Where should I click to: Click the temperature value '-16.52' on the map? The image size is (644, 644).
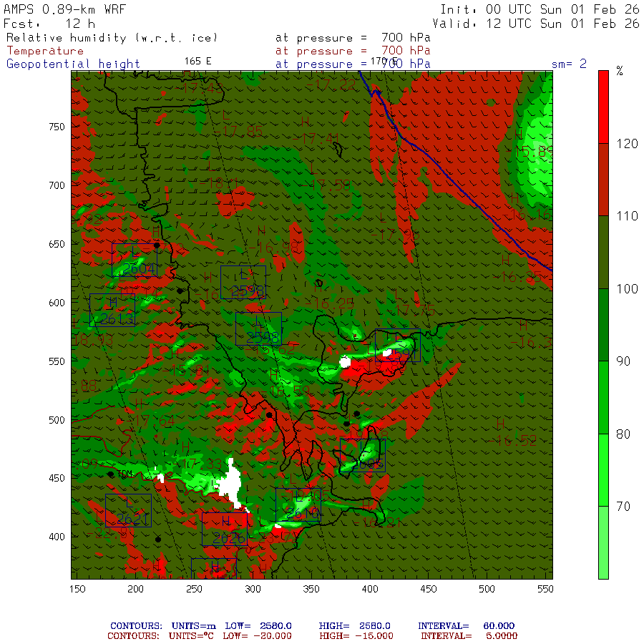click(x=512, y=441)
